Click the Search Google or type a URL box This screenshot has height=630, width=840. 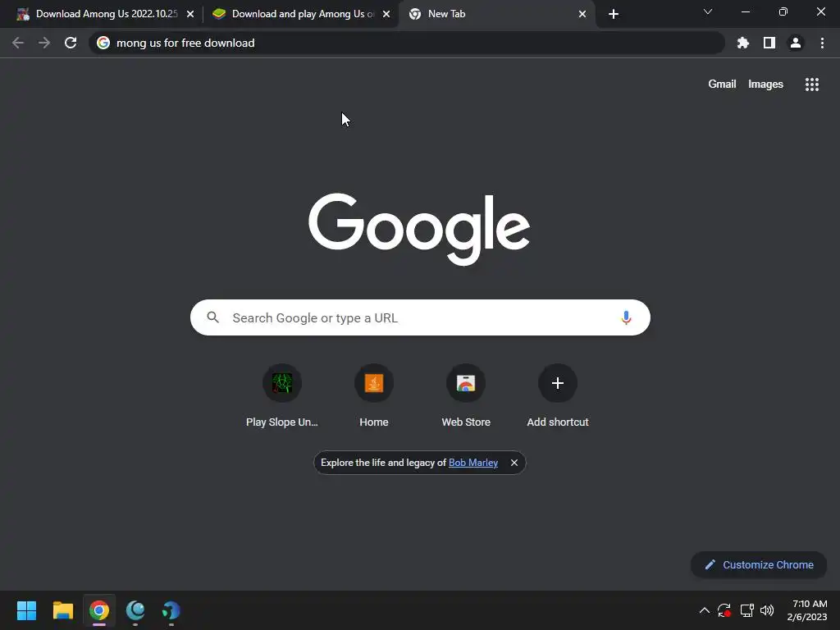[420, 317]
